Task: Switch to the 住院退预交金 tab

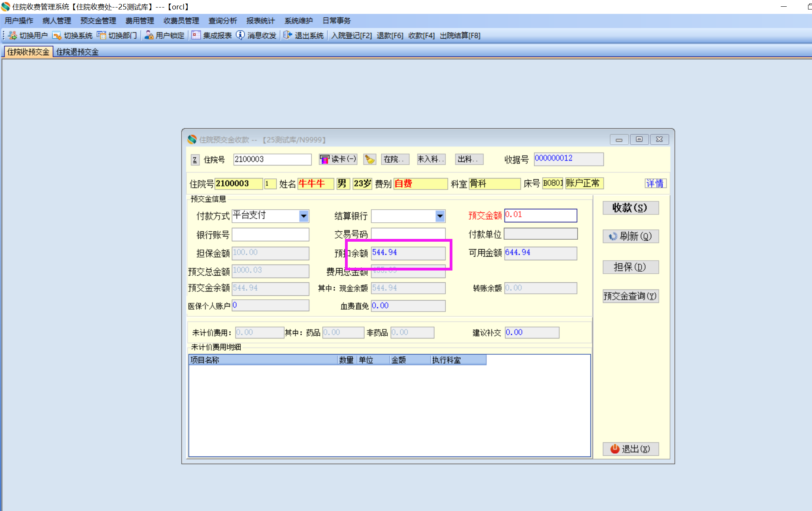Action: [77, 52]
